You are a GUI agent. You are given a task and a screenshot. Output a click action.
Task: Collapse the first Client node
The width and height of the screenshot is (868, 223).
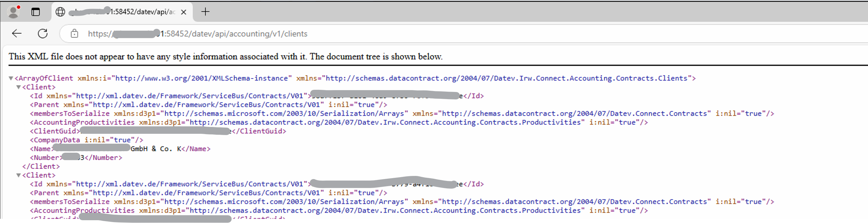tap(19, 87)
